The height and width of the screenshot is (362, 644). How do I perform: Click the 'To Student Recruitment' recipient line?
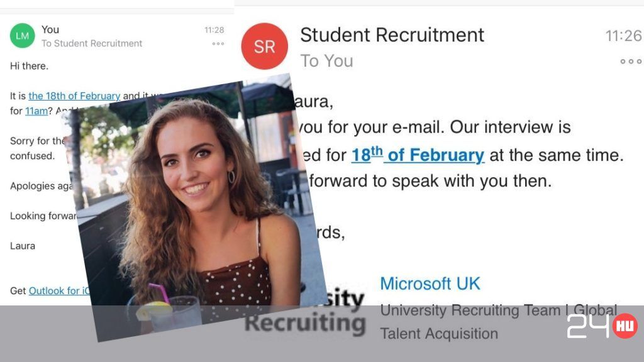coord(92,43)
